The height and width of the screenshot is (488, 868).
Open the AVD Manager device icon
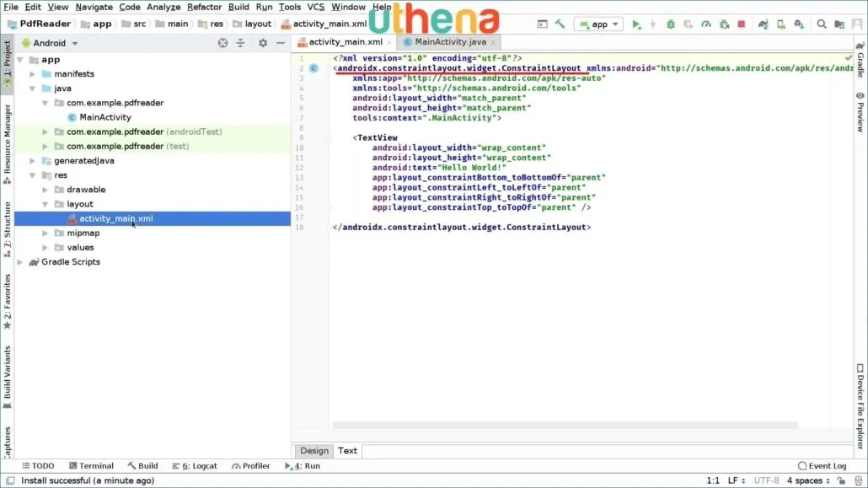[781, 24]
